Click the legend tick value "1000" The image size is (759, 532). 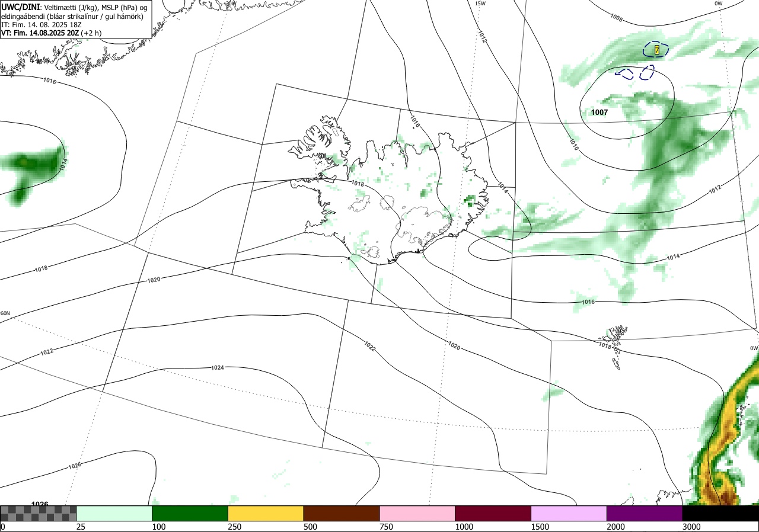pos(464,527)
